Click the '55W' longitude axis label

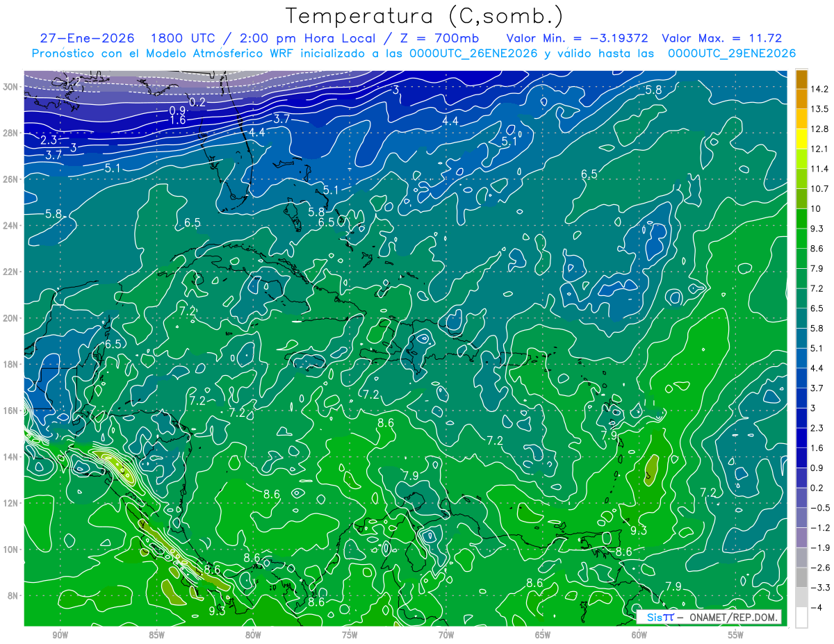[736, 636]
